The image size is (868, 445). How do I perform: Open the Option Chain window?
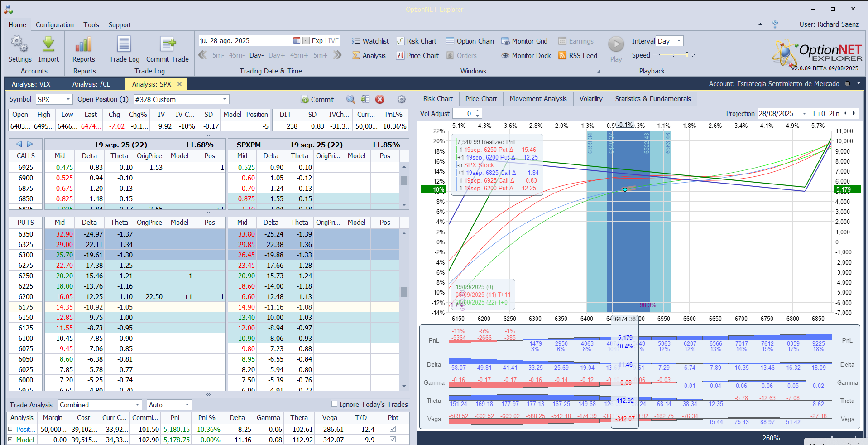(470, 41)
